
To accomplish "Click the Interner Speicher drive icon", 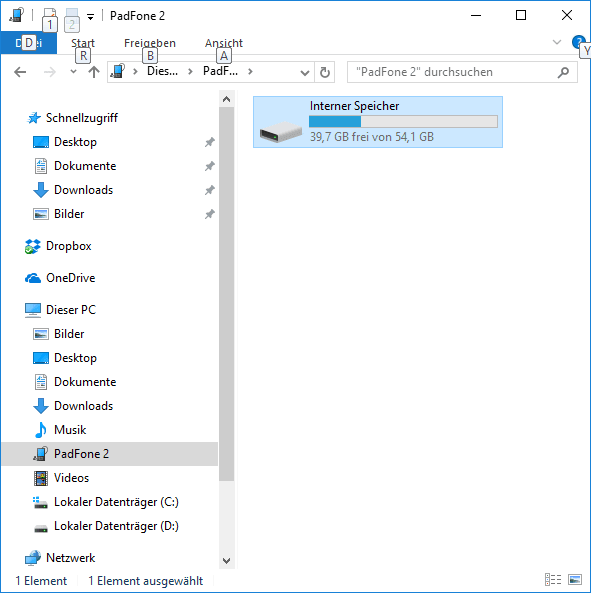I will click(x=281, y=132).
